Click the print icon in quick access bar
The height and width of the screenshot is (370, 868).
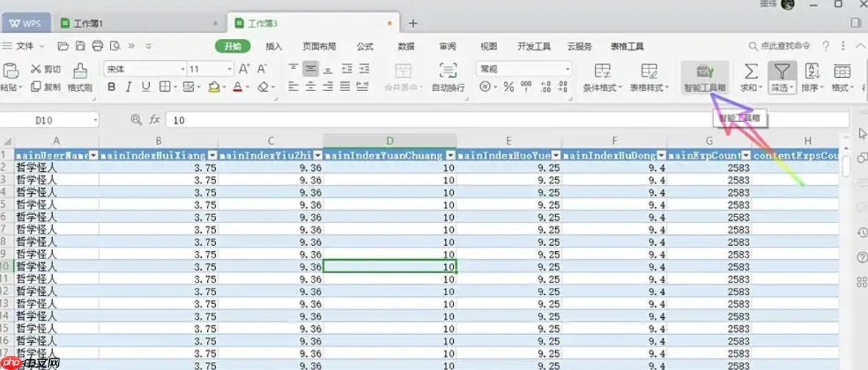click(x=98, y=46)
